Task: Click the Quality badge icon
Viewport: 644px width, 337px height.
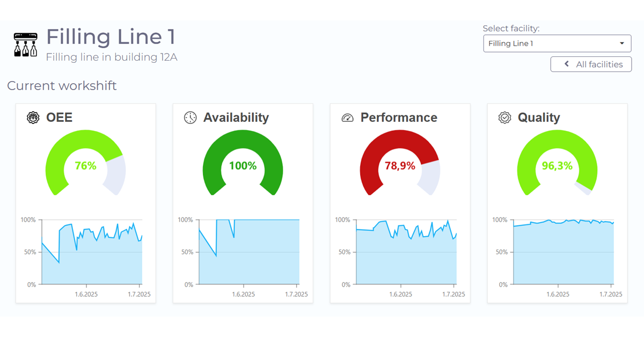Action: tap(504, 118)
